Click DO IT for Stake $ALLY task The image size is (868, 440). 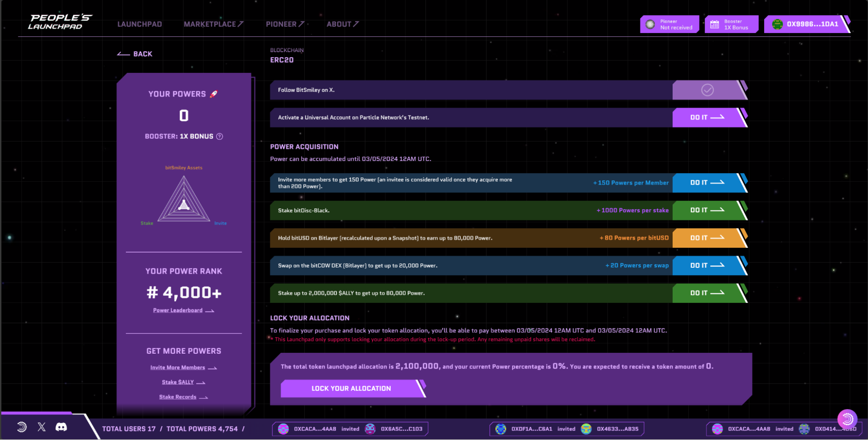[710, 293]
